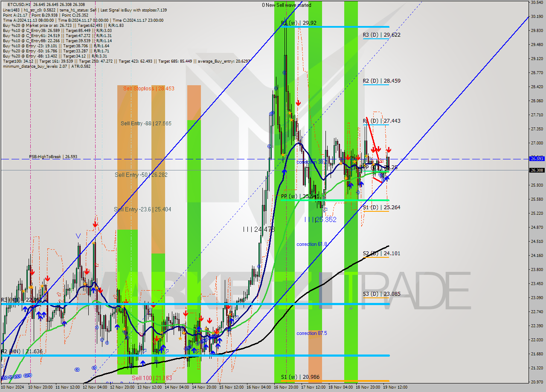The height and width of the screenshot is (392, 546).
Task: Click the '10 Nov 2024' time axis label
Action: click(12, 387)
